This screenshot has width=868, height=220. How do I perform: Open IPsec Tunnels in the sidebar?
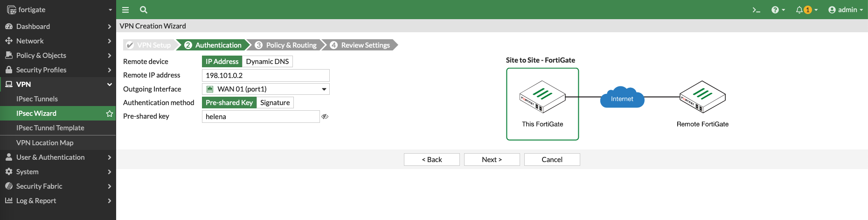[37, 99]
